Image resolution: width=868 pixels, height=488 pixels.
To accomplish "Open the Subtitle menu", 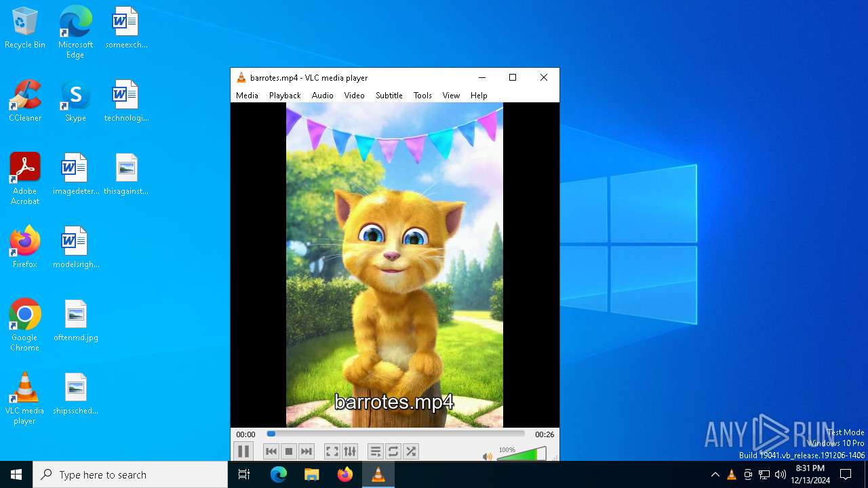I will point(389,96).
